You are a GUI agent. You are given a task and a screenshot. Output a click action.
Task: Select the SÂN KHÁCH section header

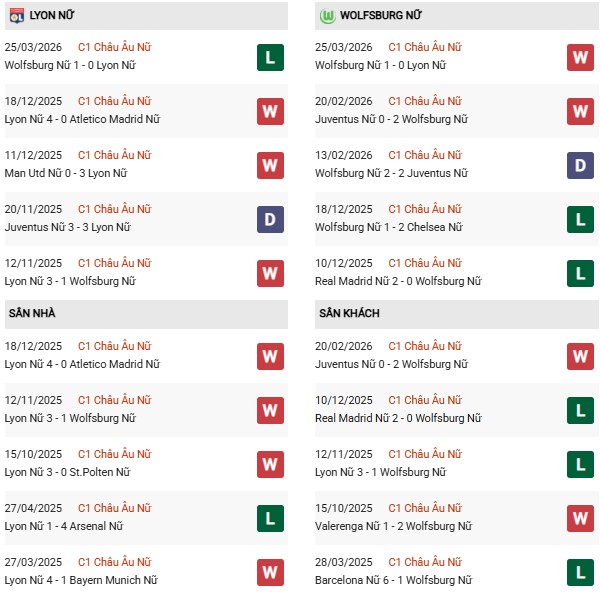[352, 314]
